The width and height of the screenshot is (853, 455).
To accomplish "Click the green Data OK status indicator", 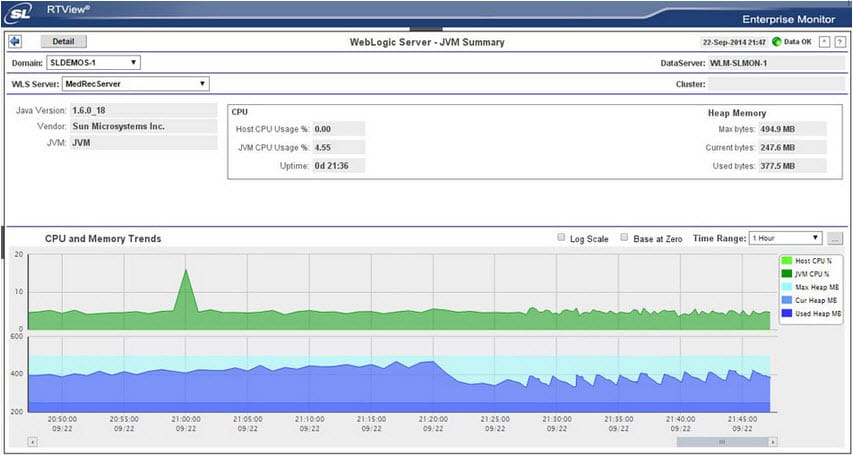I will pos(776,41).
